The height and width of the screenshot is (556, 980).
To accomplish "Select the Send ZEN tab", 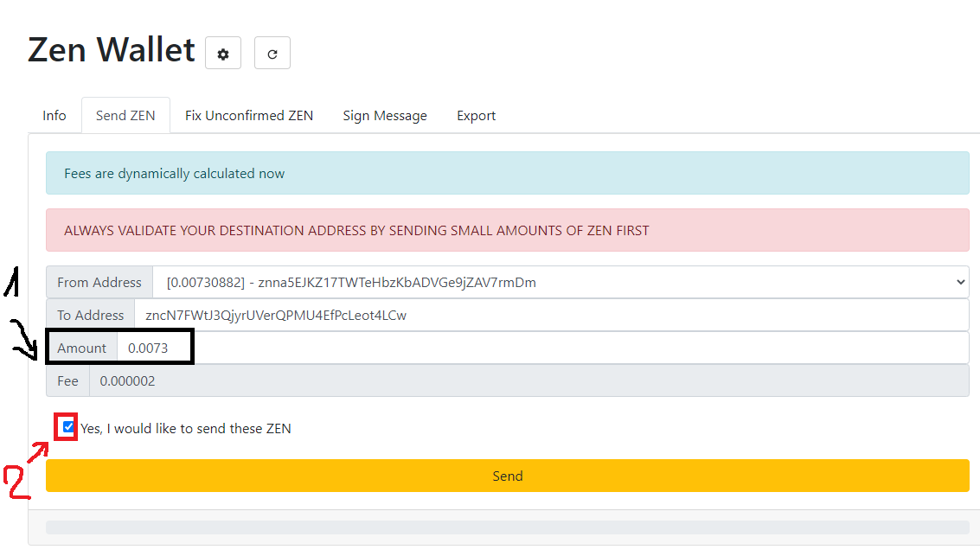I will tap(125, 116).
